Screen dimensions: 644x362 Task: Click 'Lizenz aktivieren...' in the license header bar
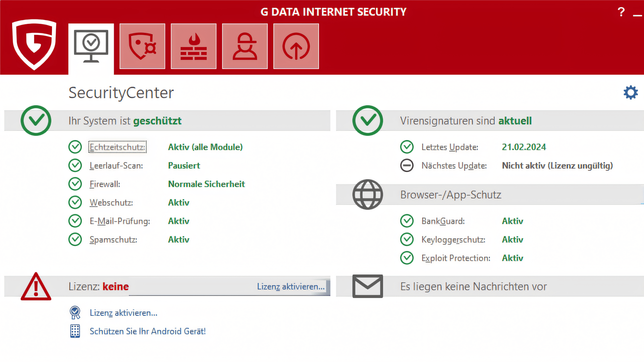pos(291,287)
